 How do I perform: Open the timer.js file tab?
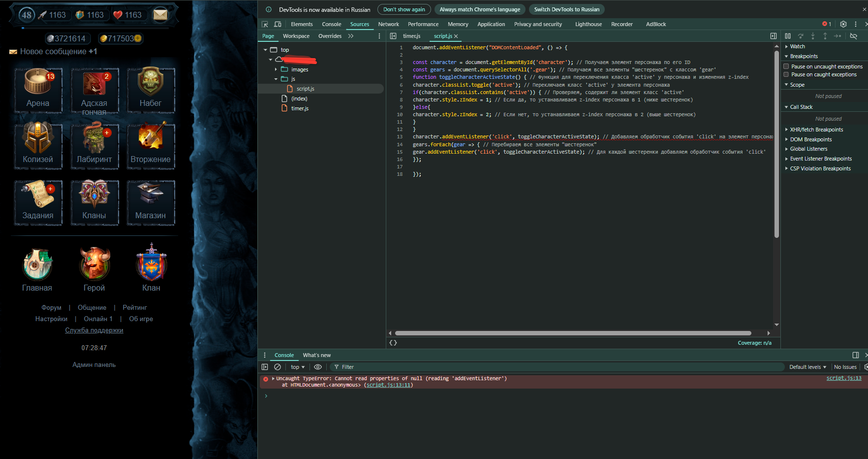pyautogui.click(x=411, y=36)
